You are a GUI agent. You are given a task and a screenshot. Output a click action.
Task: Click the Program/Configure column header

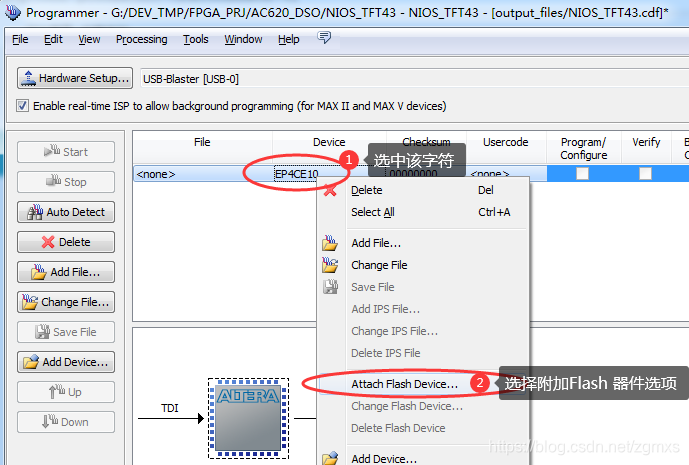(584, 148)
